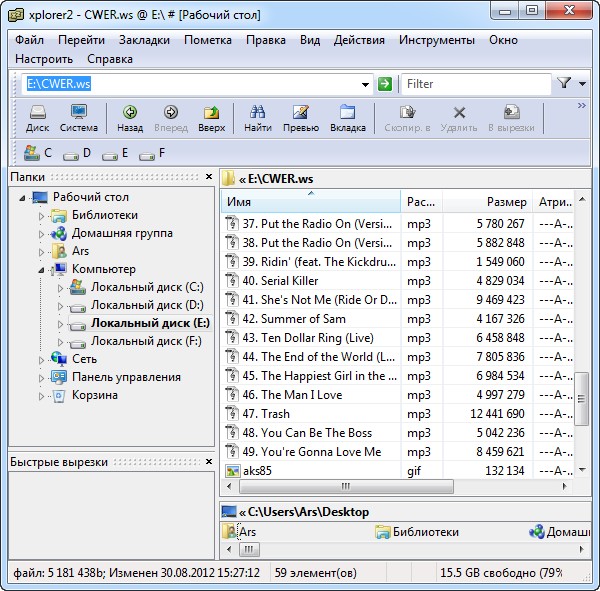Expand toolbar overflow chevron

point(582,106)
